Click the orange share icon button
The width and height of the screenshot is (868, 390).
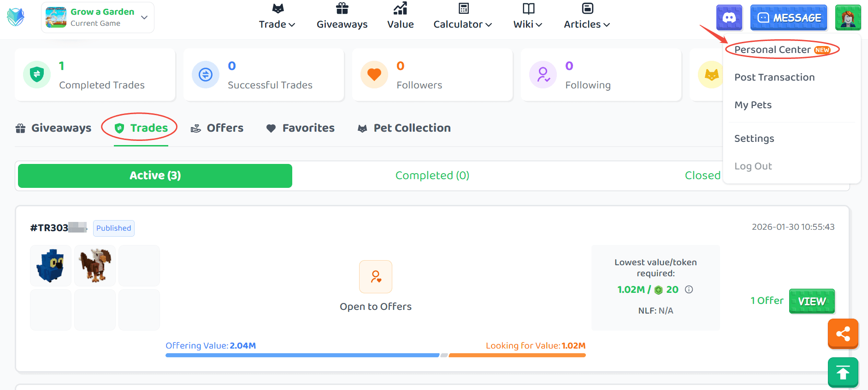click(x=843, y=333)
